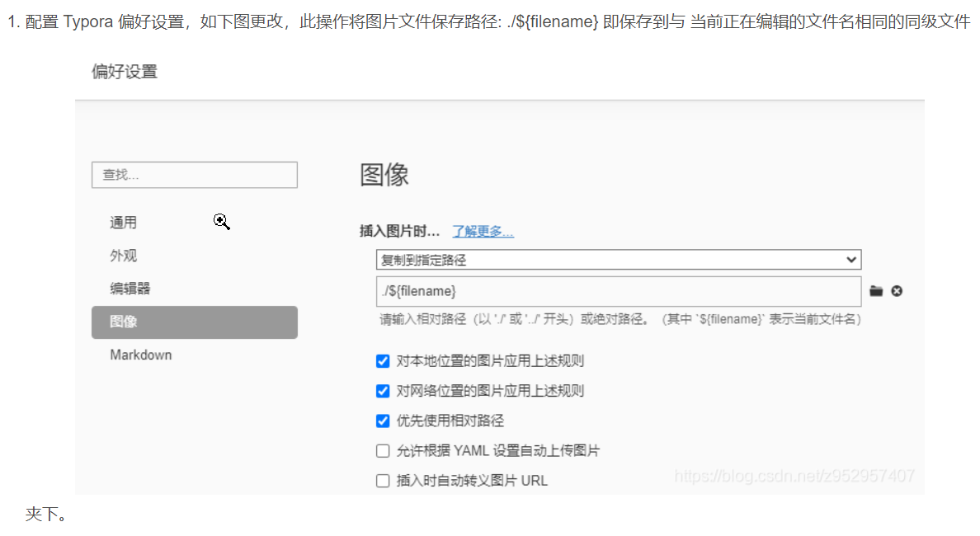Select the highlighted 图像 sidebar item
The width and height of the screenshot is (980, 536).
(194, 322)
